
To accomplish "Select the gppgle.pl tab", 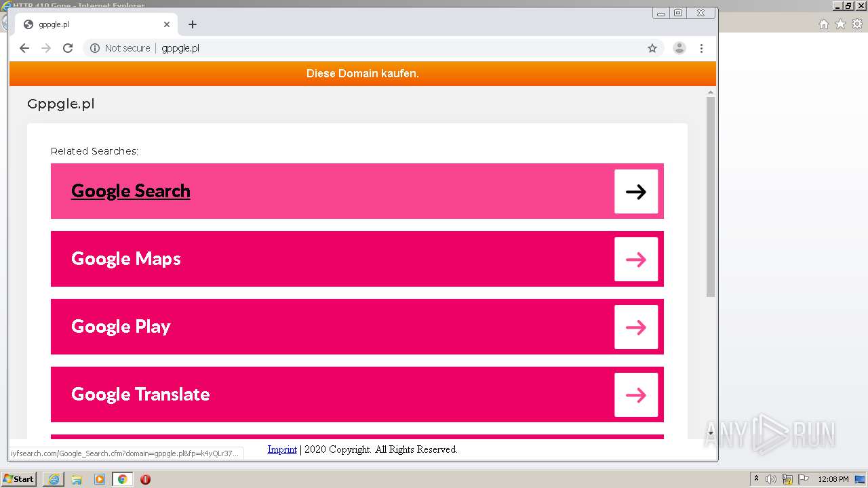I will pos(95,24).
